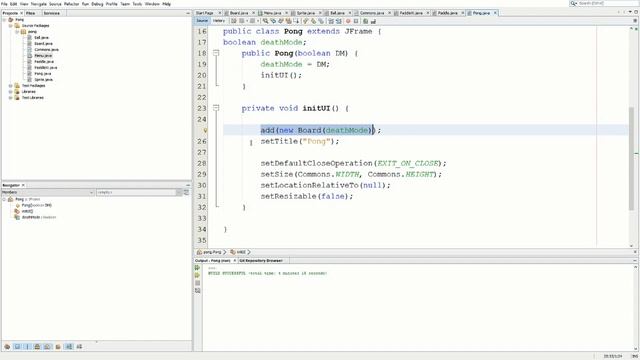Screen dimensions: 640x360
Task: Open the File menu
Action: tap(4, 4)
